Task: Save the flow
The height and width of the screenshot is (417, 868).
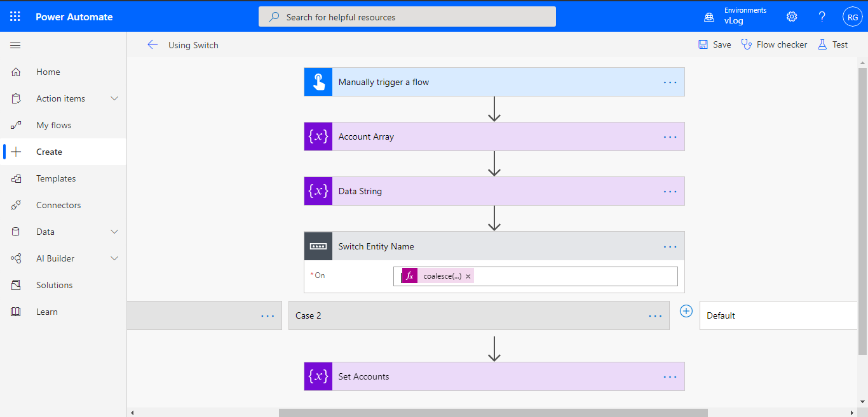Action: pos(714,44)
